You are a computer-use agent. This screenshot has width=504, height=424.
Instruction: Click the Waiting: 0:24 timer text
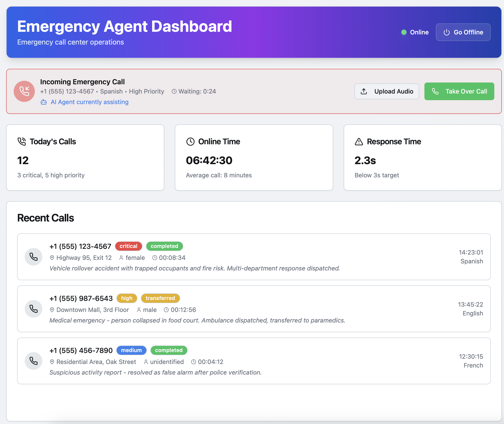pyautogui.click(x=197, y=91)
